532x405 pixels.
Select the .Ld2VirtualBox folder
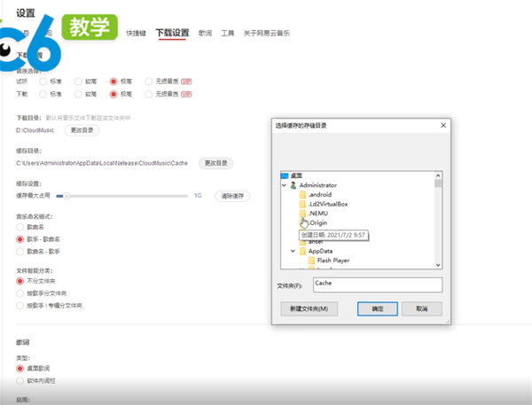click(x=328, y=204)
